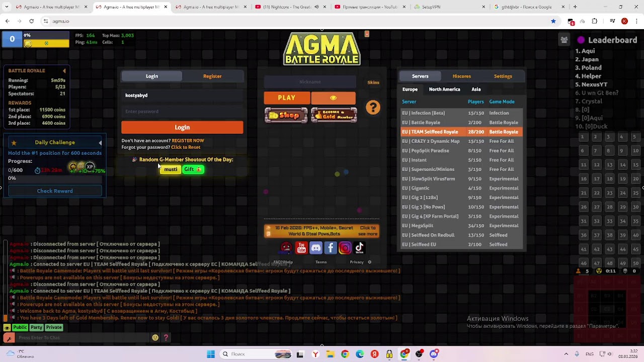Screen dimensions: 644x362
Task: Click the small gear icon beside Privacy
Action: (369, 262)
